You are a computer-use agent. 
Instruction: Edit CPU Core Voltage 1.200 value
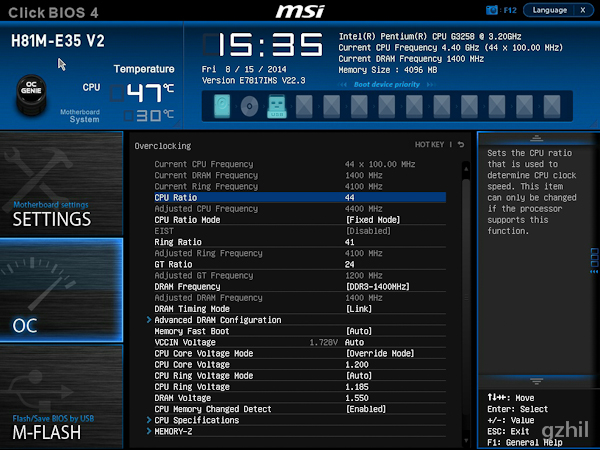point(357,365)
